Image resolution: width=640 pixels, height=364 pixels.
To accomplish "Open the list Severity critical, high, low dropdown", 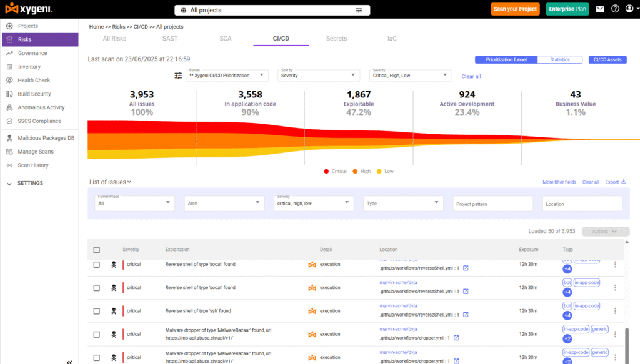I will 314,203.
